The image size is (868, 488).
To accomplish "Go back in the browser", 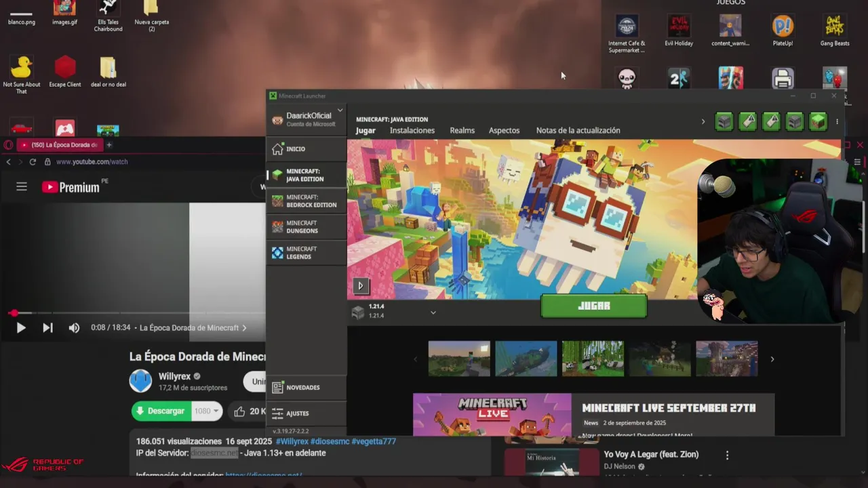I will (8, 162).
